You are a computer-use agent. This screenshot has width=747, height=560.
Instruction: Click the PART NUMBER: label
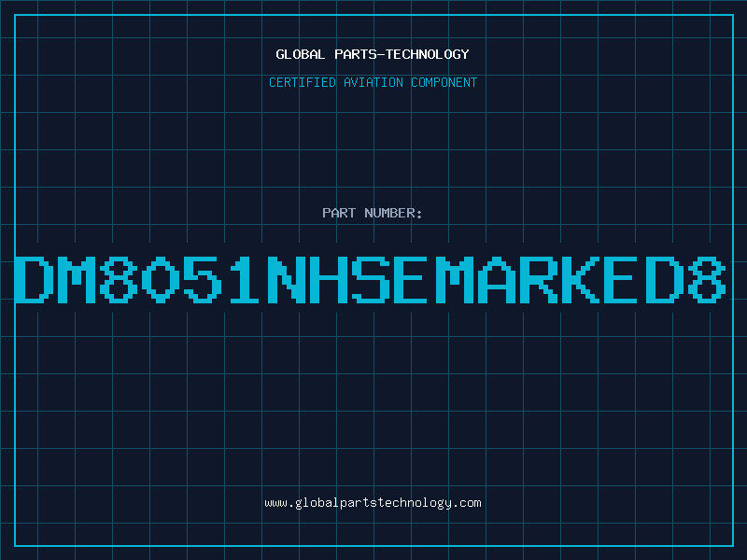(373, 213)
